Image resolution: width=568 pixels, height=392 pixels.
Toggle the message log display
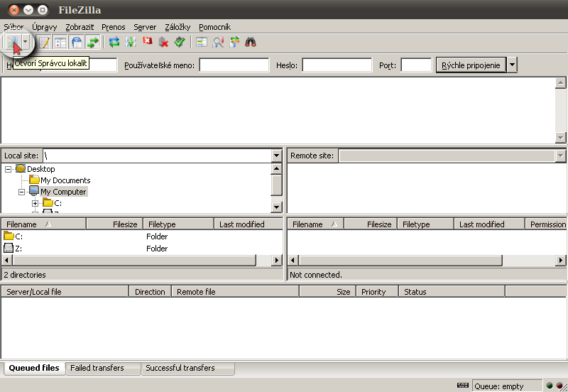[x=44, y=43]
